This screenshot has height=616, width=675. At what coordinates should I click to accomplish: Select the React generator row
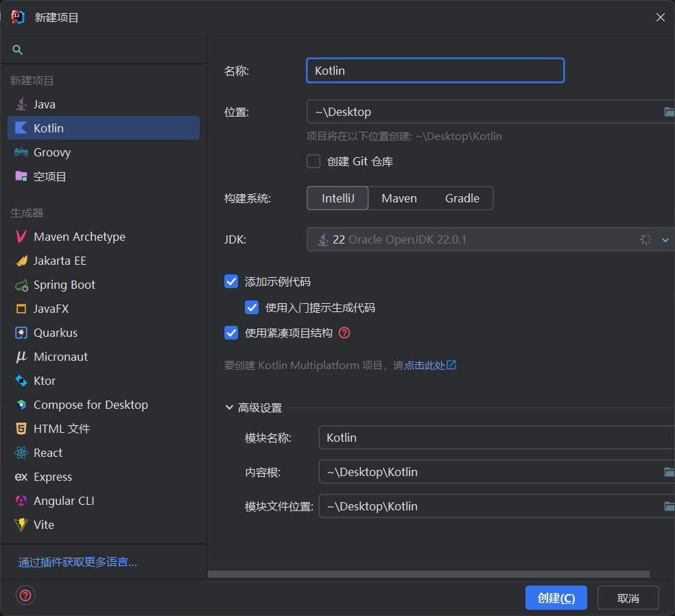pyautogui.click(x=104, y=453)
